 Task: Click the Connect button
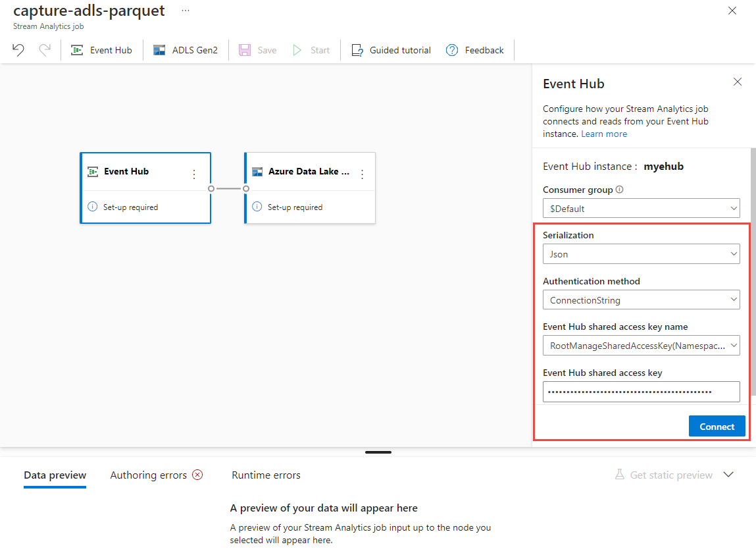tap(717, 426)
